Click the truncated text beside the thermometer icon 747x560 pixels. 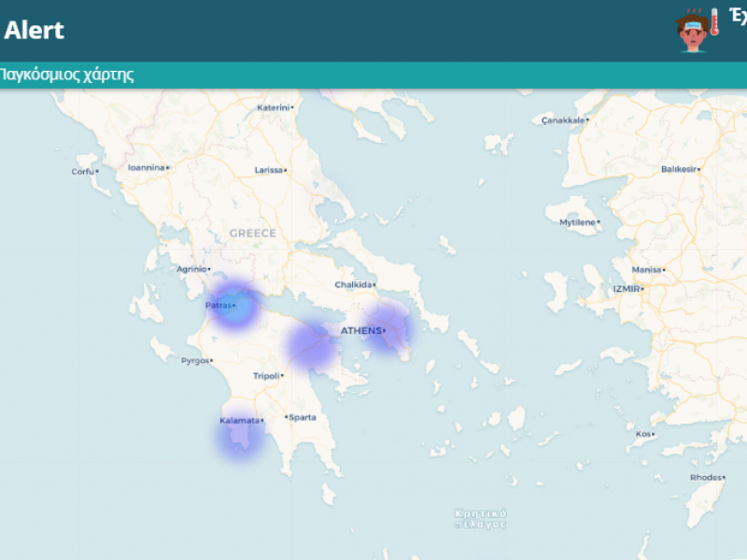pos(737,17)
